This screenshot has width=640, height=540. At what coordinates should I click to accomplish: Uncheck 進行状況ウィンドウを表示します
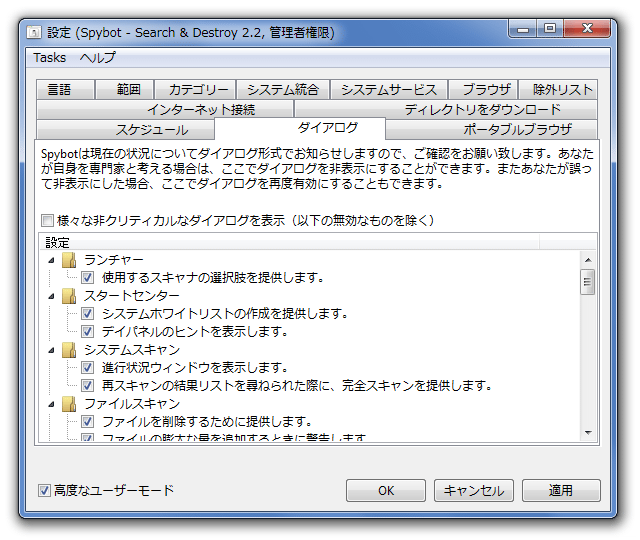click(87, 367)
